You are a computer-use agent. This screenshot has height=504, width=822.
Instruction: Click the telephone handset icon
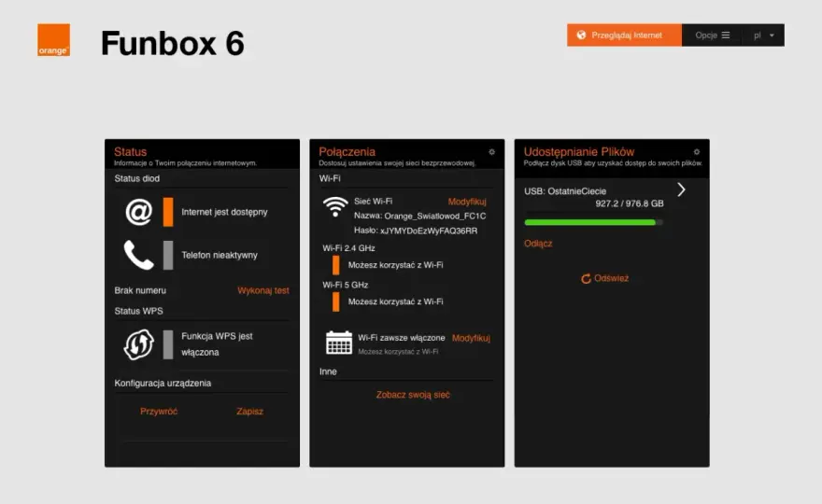(138, 255)
